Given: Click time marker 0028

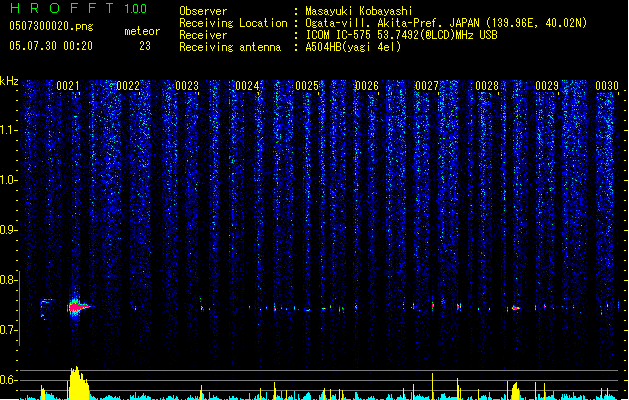Looking at the screenshot, I should point(487,86).
